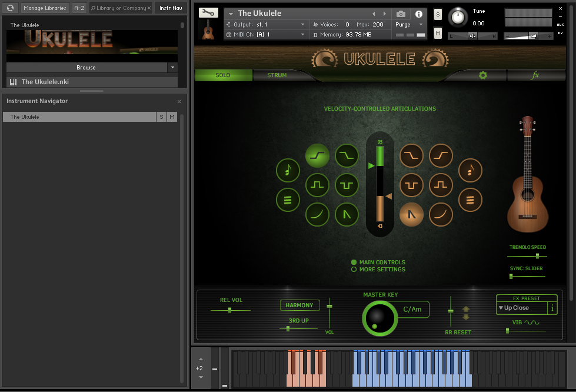Select the orange slide-down articulation icon
The image size is (576, 392).
point(411,156)
